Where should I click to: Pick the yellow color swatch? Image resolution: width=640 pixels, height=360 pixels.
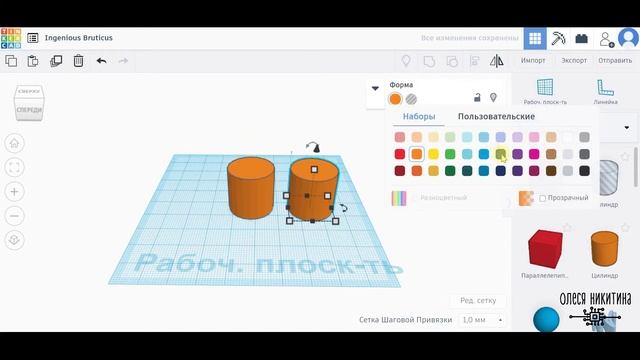click(433, 154)
